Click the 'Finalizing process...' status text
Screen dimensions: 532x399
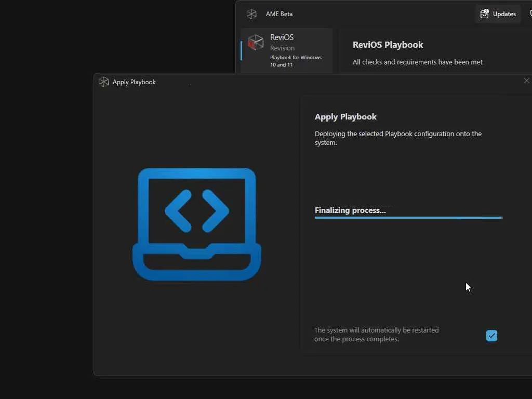pyautogui.click(x=350, y=210)
